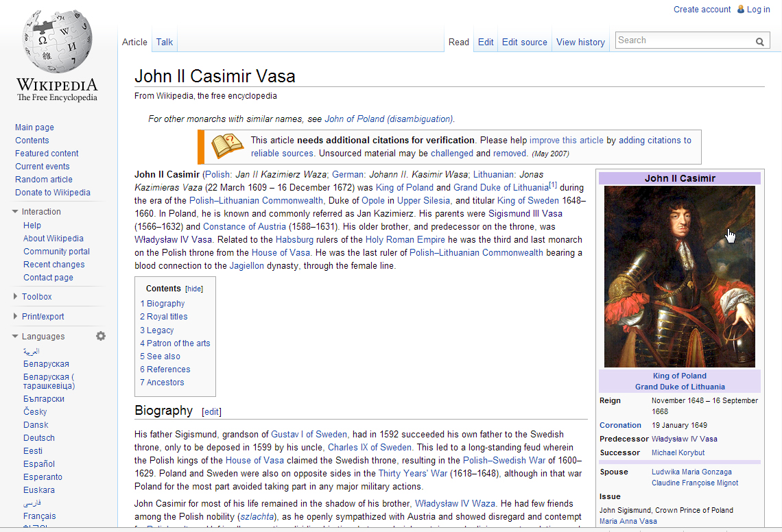The height and width of the screenshot is (532, 782).
Task: Click the Coronation link in infobox
Action: pyautogui.click(x=620, y=425)
